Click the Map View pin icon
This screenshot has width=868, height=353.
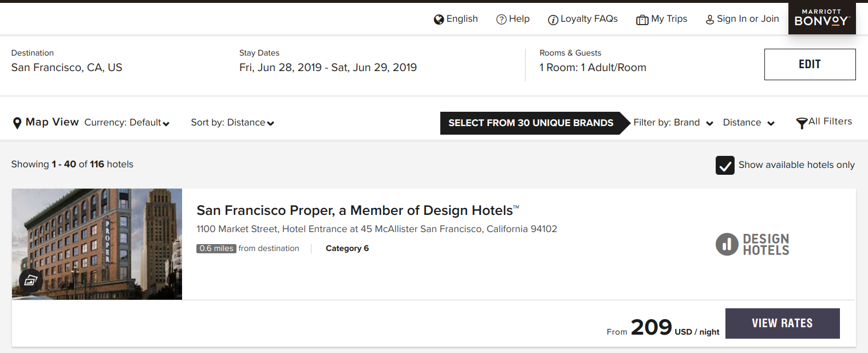pyautogui.click(x=17, y=123)
